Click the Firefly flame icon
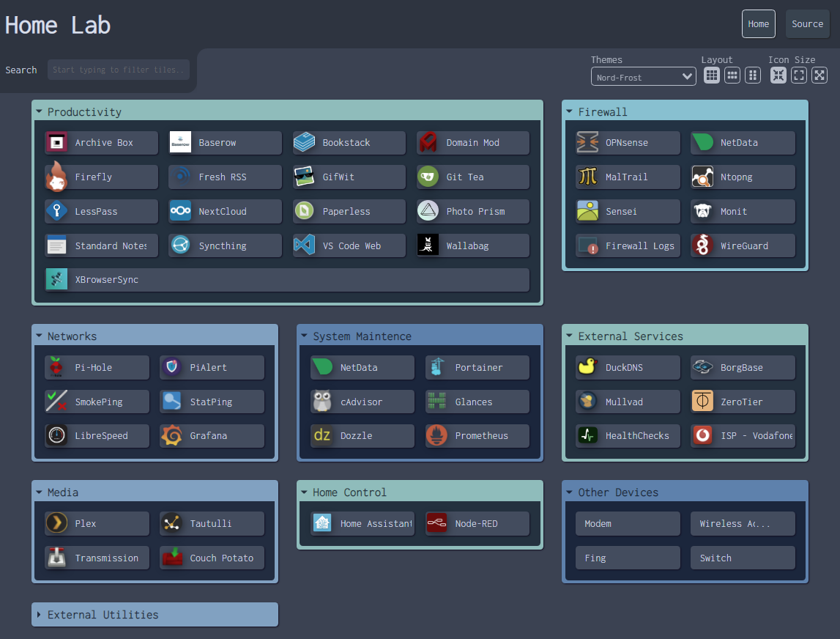 (56, 177)
